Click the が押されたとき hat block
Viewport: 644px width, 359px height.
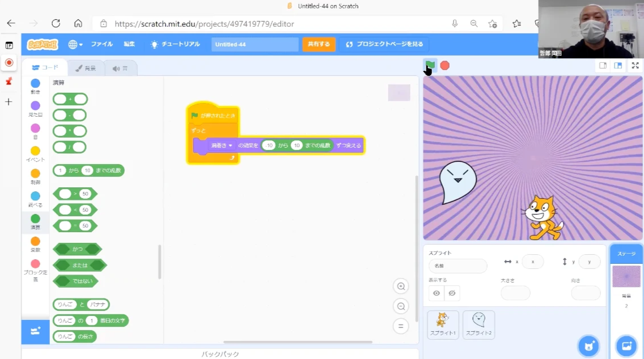click(x=213, y=114)
